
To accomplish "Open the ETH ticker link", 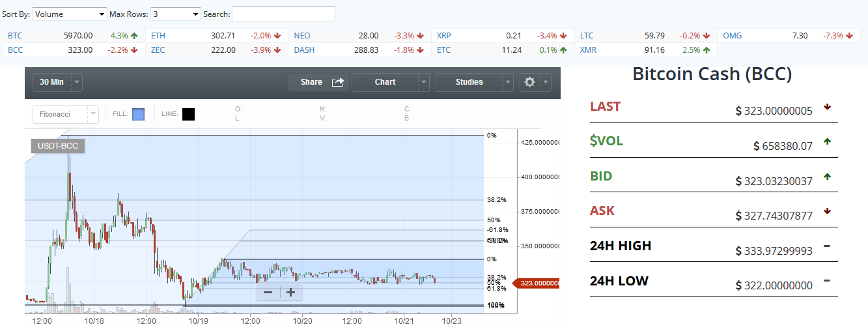I will coord(158,36).
